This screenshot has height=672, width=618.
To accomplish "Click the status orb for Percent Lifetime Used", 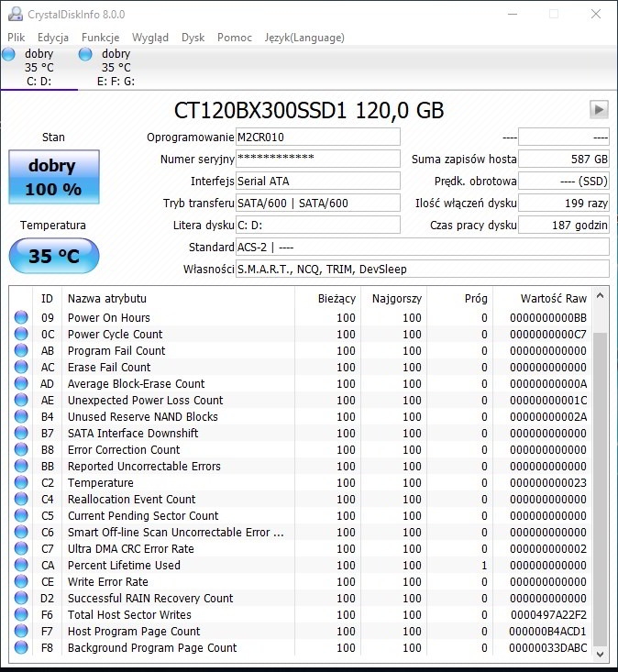I will pos(21,565).
